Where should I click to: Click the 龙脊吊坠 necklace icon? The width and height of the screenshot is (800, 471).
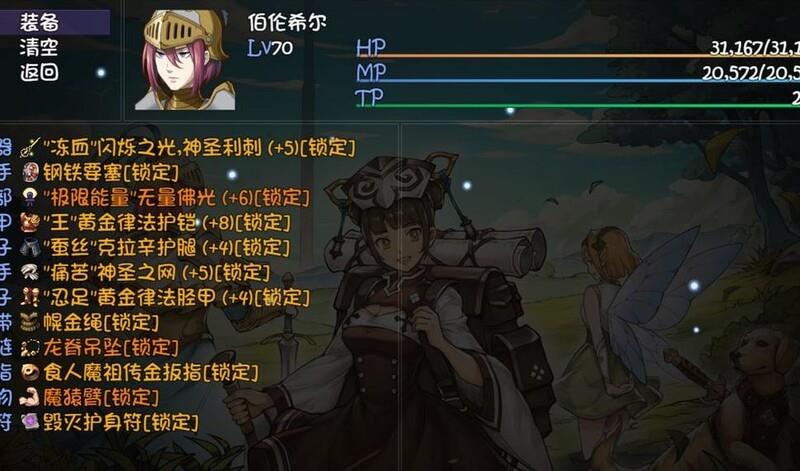tap(30, 348)
